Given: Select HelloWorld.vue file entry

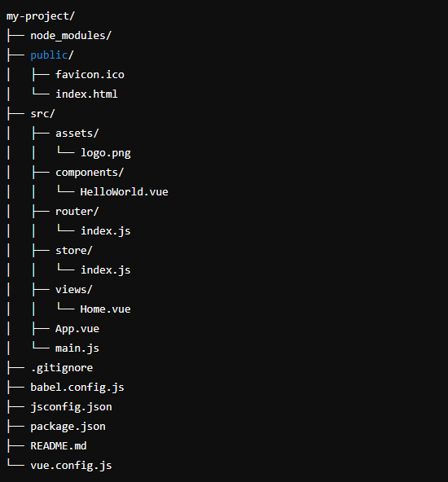Looking at the screenshot, I should tap(125, 192).
